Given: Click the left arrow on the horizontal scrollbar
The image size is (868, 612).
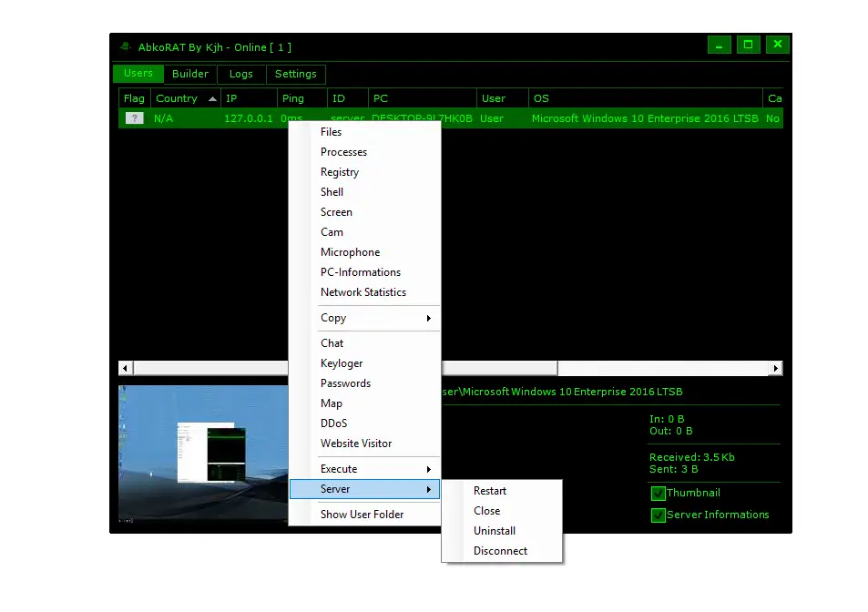Looking at the screenshot, I should click(x=123, y=368).
